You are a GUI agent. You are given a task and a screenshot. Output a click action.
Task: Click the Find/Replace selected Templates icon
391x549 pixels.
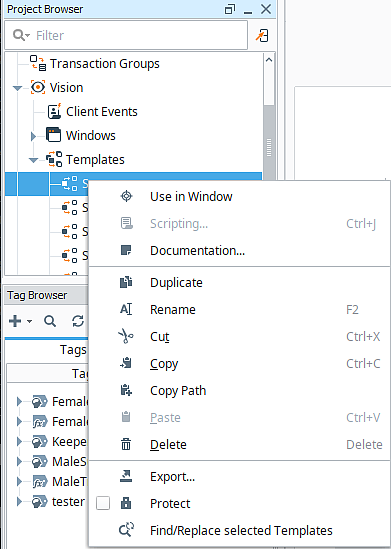click(126, 530)
